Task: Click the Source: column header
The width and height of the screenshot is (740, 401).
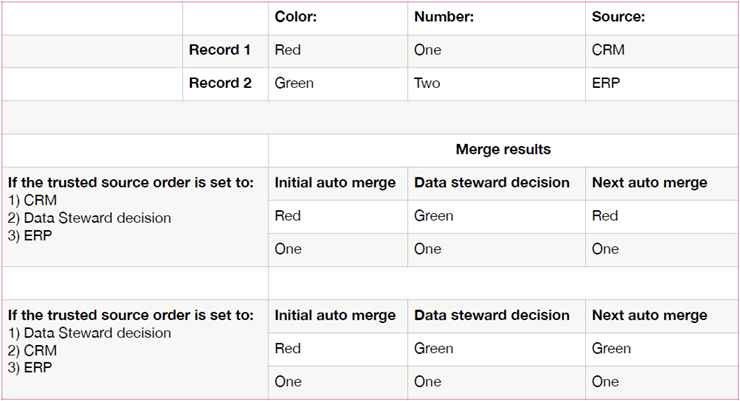Action: pyautogui.click(x=619, y=17)
